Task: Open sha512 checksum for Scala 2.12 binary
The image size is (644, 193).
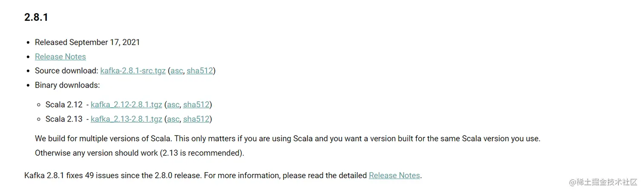Action: 196,105
